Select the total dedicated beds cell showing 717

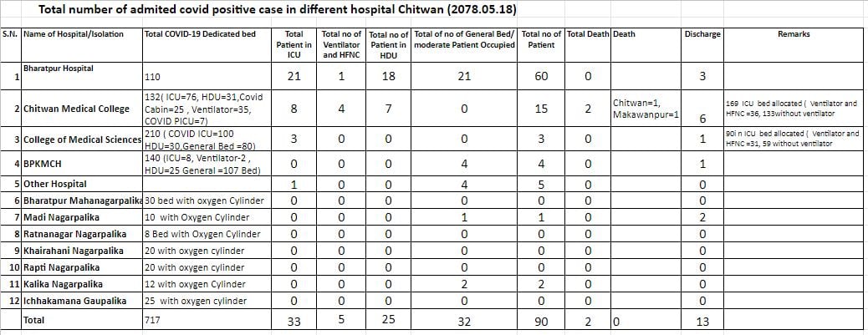151,320
